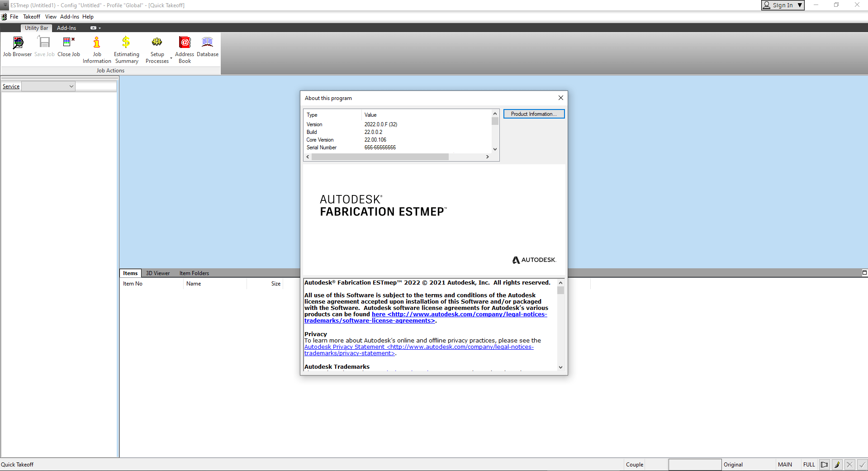This screenshot has width=868, height=471.
Task: Open the Address Book
Action: tap(185, 50)
